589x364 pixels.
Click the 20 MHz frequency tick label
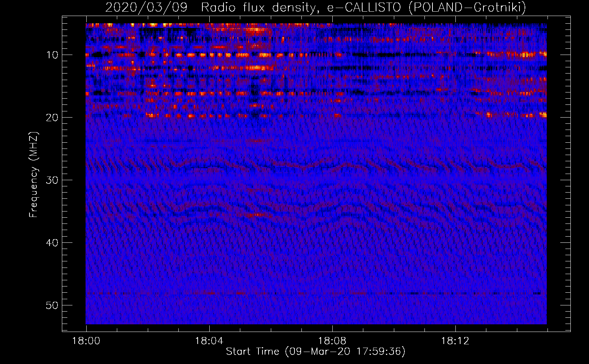(52, 118)
